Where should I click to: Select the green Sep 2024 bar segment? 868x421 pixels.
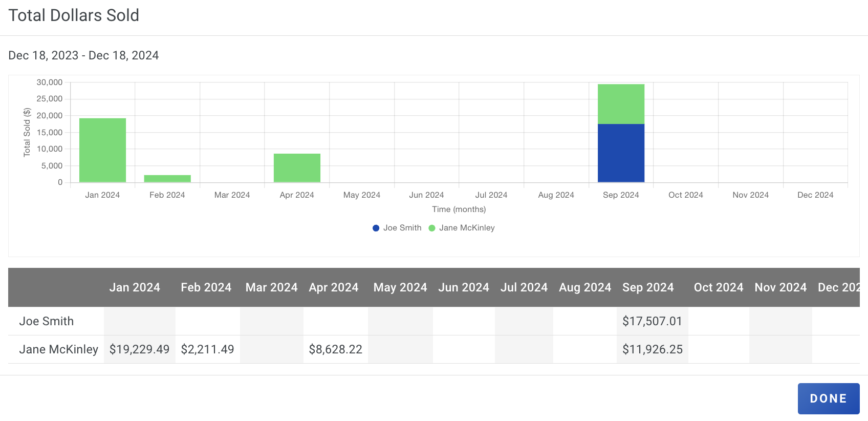(621, 104)
